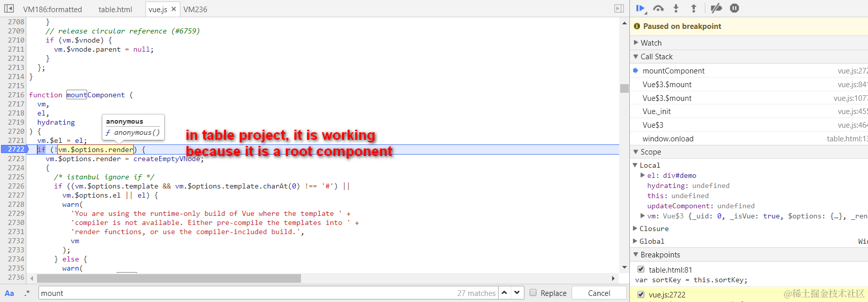868x302 pixels.
Task: Click the 'var sortKey = this.sortKey;' breakpoint line
Action: click(x=691, y=280)
